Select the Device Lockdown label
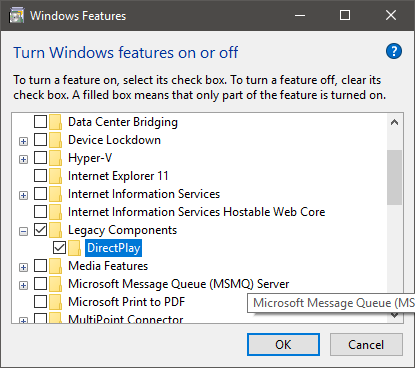The width and height of the screenshot is (415, 368). click(114, 140)
